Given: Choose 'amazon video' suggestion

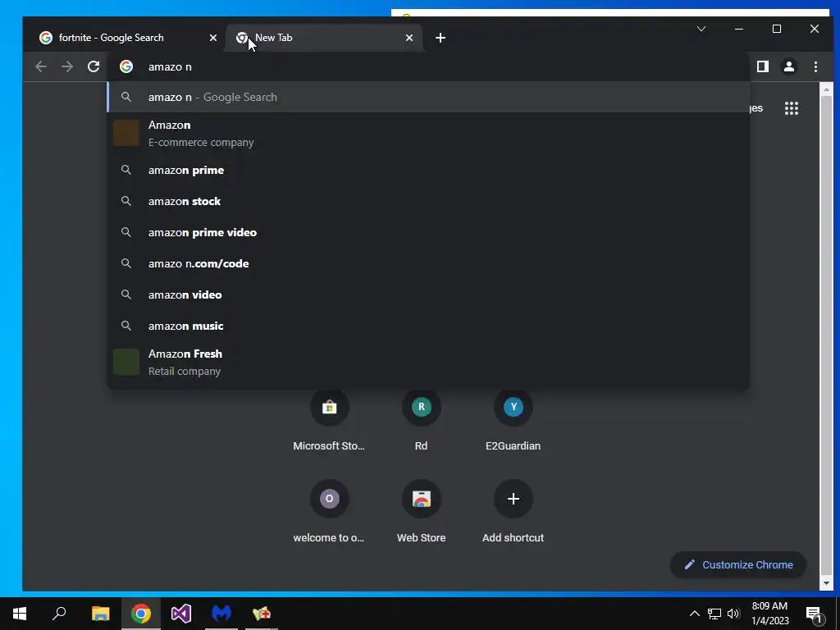Looking at the screenshot, I should pos(428,294).
